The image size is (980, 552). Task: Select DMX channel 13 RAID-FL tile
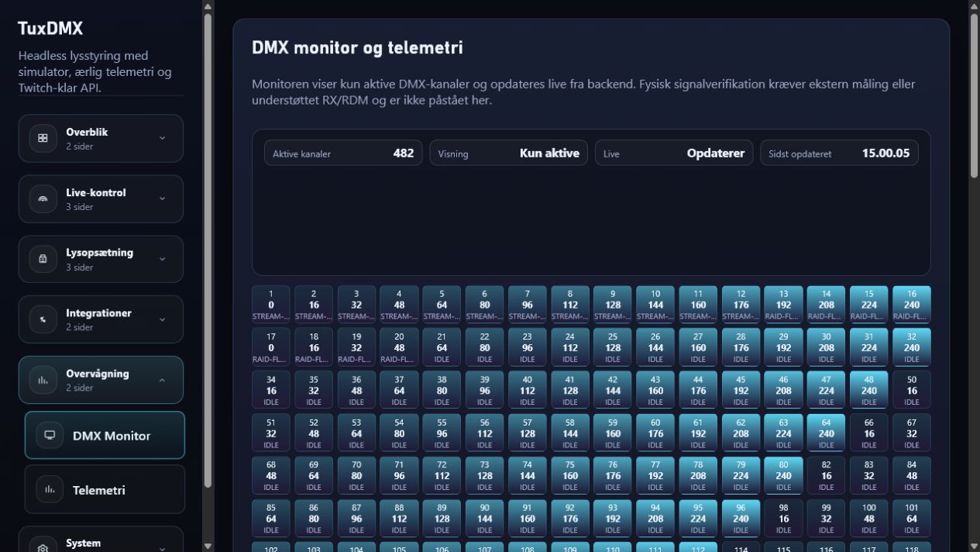click(x=783, y=305)
